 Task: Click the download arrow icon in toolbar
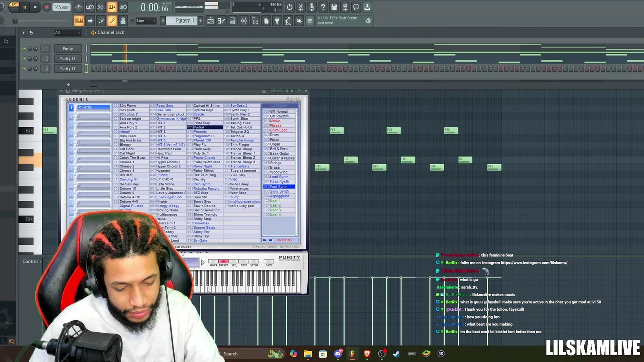(x=367, y=7)
